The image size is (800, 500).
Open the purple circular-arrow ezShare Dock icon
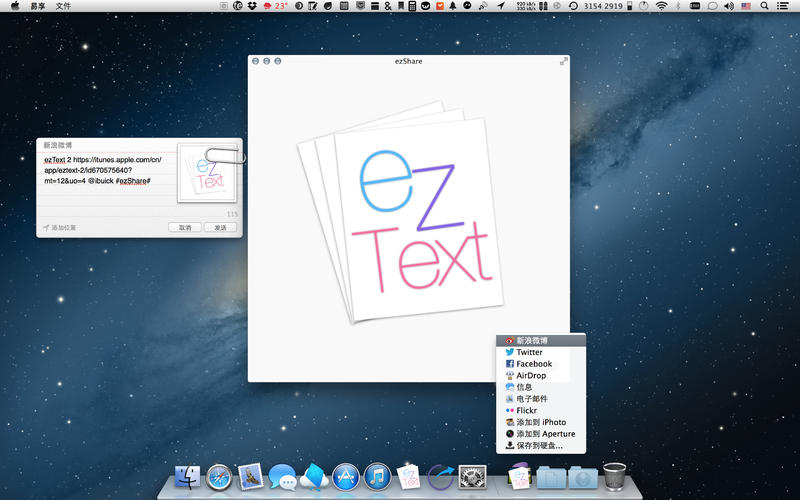click(x=440, y=477)
